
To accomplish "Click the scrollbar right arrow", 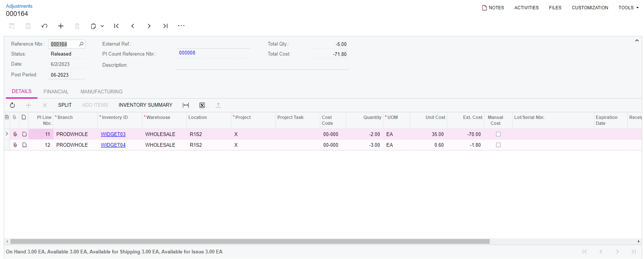I will click(638, 241).
